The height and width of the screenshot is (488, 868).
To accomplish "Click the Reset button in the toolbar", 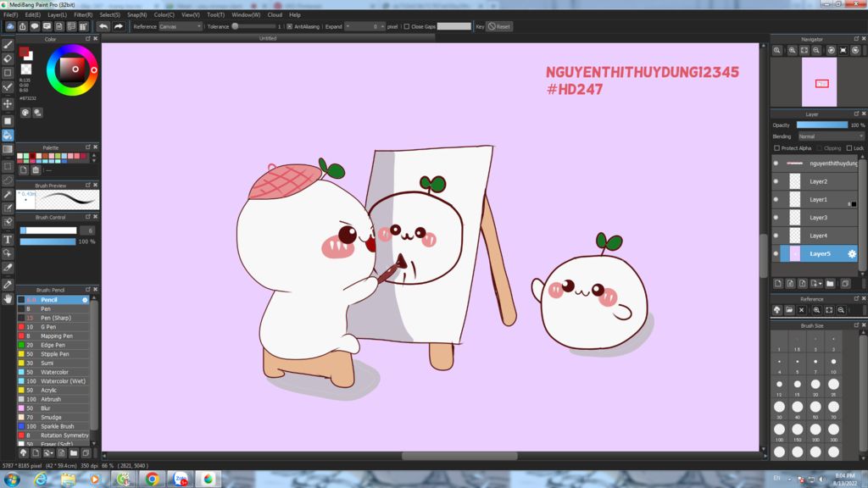I will 499,26.
